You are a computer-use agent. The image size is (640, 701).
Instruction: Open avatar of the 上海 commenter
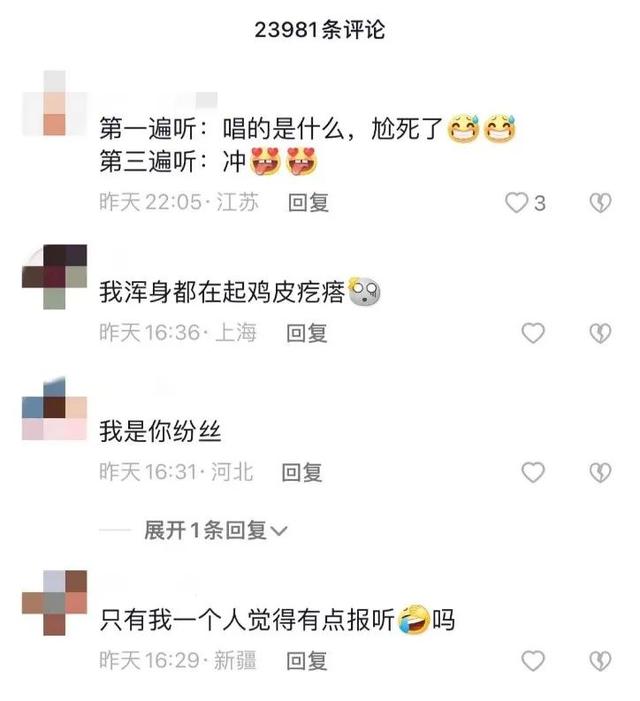(55, 277)
